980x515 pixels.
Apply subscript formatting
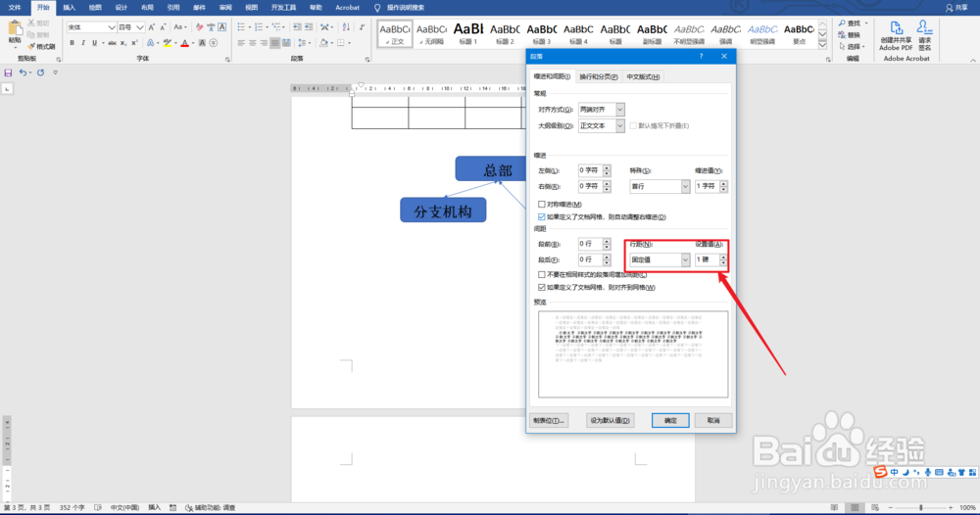(x=123, y=43)
